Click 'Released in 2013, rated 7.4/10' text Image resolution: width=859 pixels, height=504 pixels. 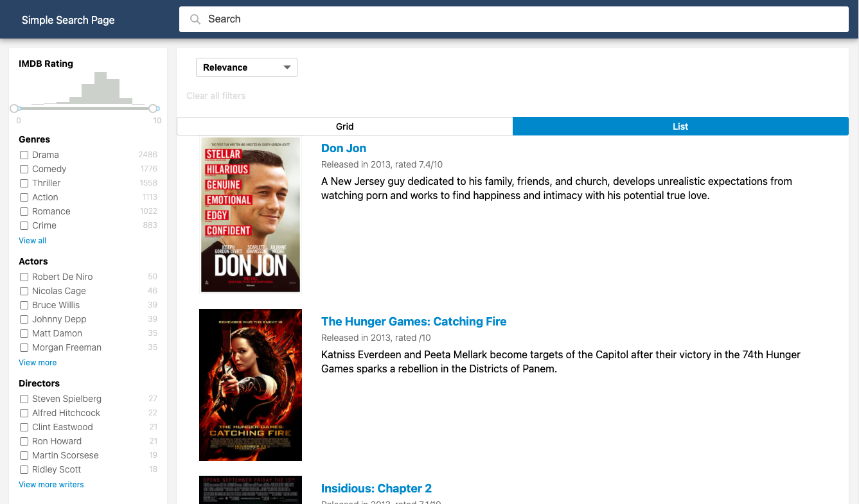382,164
